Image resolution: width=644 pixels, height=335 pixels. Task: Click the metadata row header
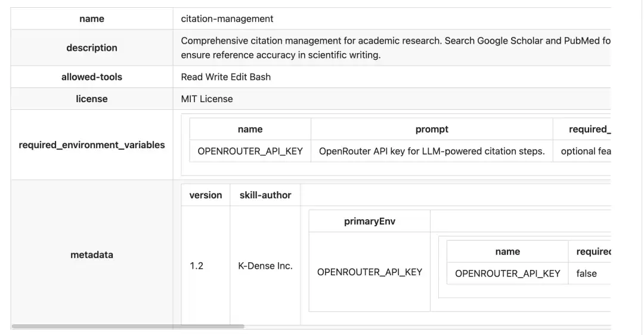(x=92, y=255)
